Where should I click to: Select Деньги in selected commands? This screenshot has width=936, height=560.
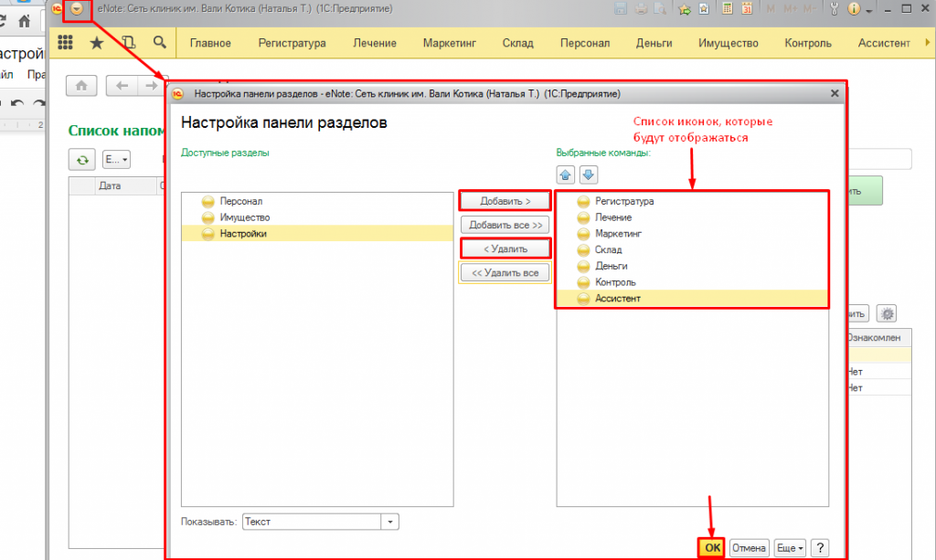point(693,266)
